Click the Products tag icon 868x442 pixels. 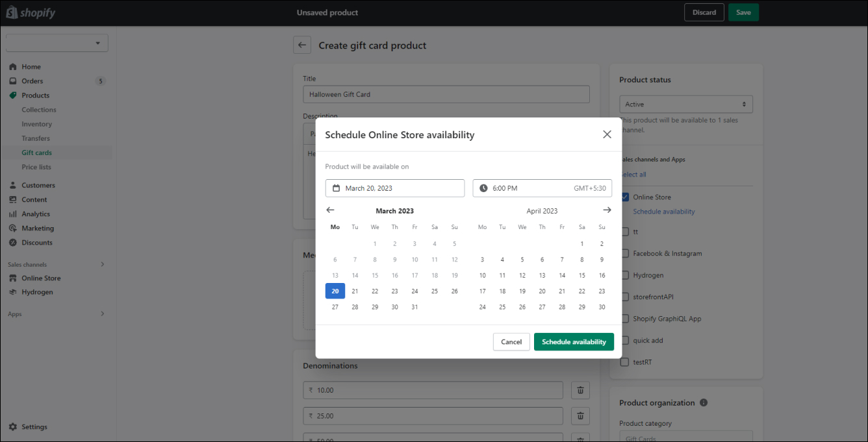pyautogui.click(x=12, y=95)
